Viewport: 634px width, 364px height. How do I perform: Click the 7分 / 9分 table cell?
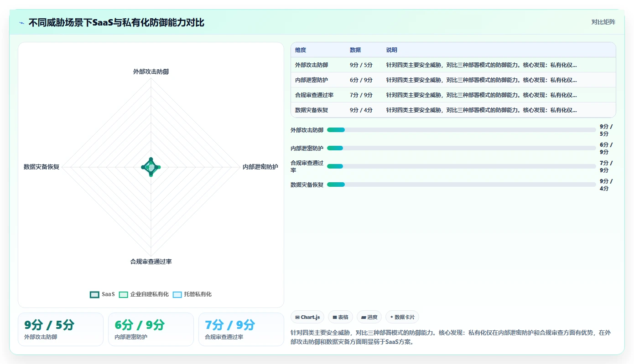(x=361, y=95)
